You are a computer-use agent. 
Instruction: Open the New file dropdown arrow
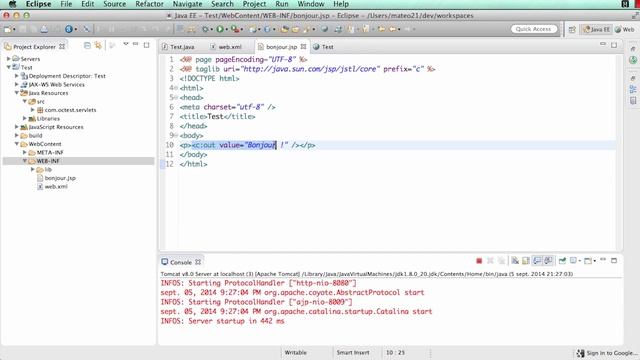(x=14, y=29)
